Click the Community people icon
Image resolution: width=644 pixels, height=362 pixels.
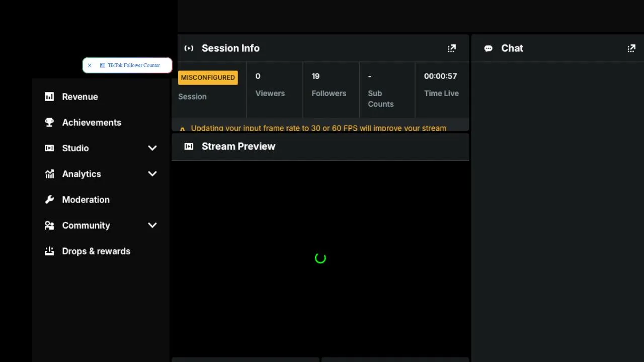(x=49, y=225)
